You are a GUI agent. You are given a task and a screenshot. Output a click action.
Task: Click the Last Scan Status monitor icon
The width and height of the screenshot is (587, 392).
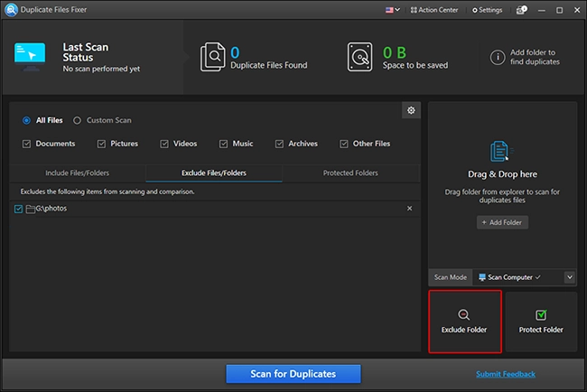pos(30,57)
